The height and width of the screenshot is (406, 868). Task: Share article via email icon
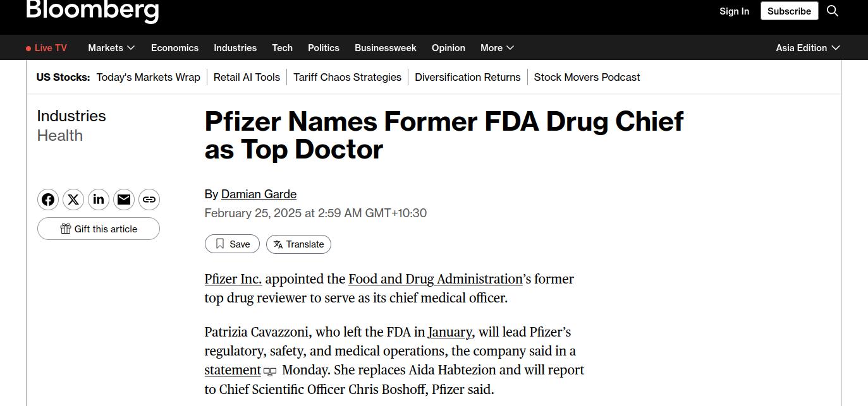(124, 200)
